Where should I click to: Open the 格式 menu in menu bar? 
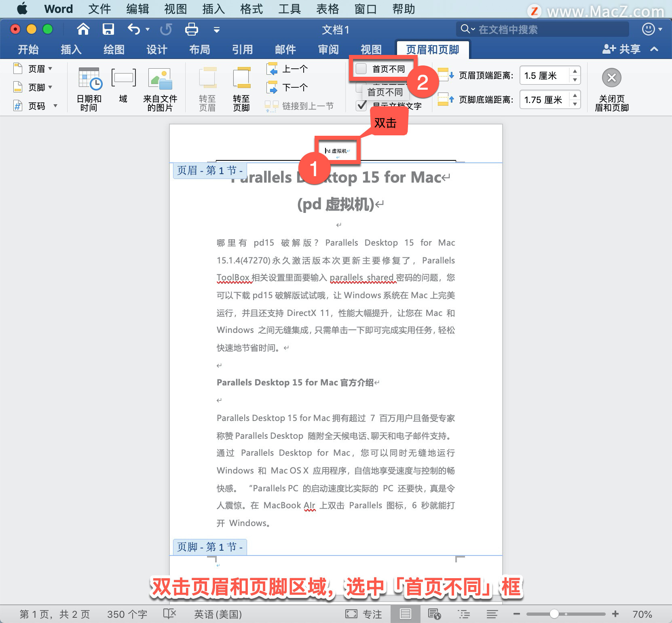pyautogui.click(x=251, y=9)
